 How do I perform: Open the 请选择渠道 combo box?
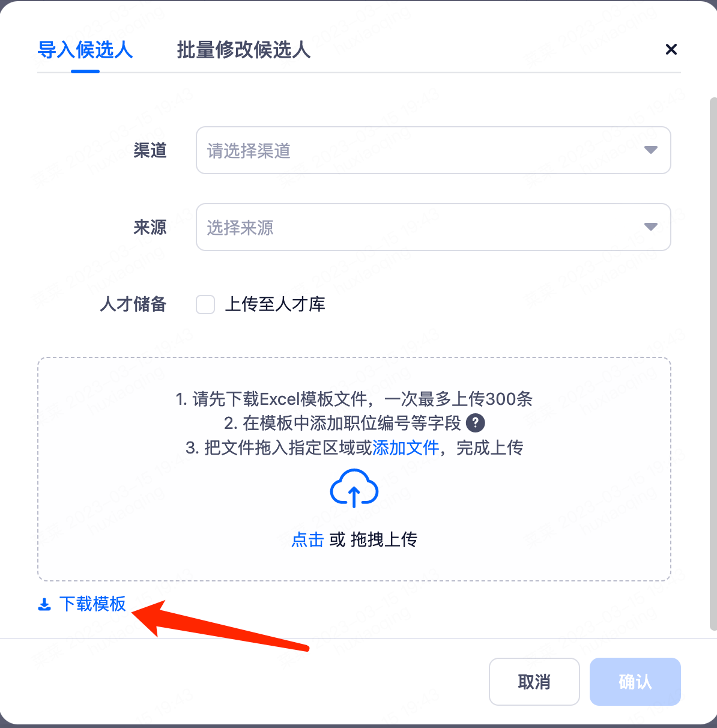434,150
